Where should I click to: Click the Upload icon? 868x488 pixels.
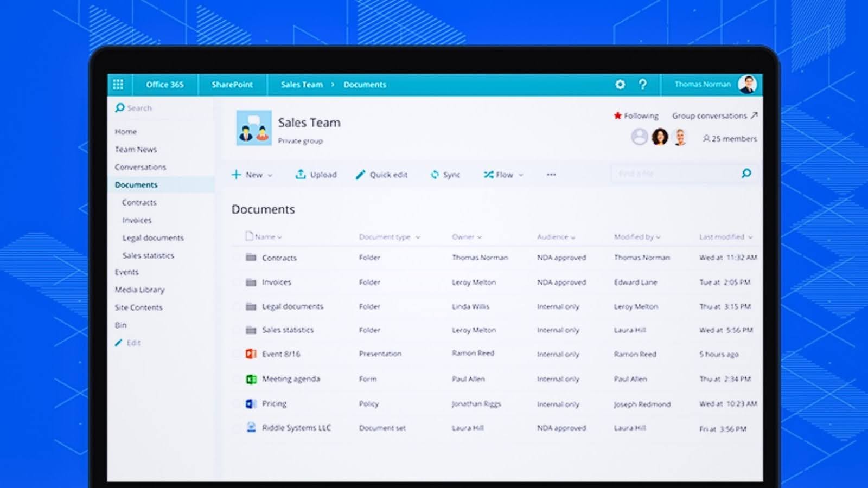pos(302,175)
